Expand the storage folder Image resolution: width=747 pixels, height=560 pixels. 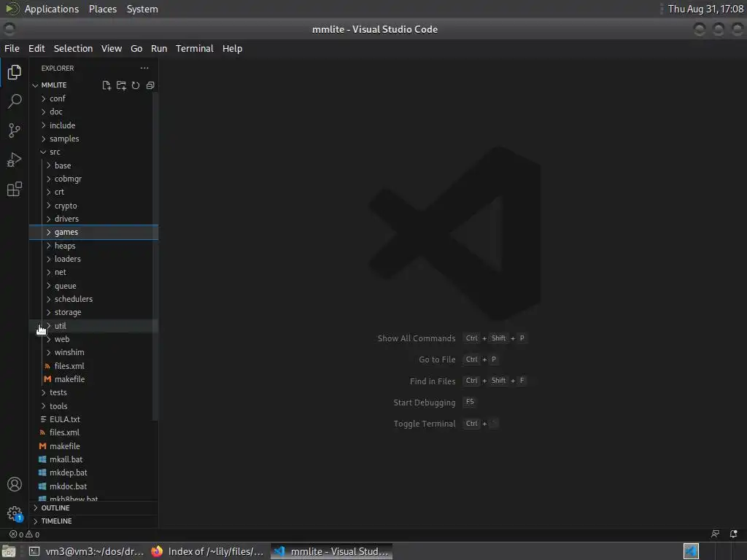(x=93, y=312)
